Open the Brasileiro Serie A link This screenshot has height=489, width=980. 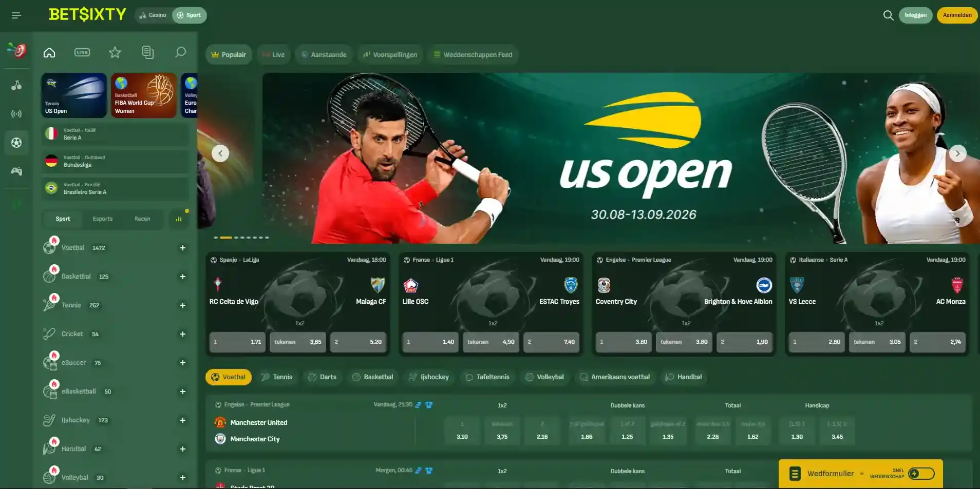point(116,188)
